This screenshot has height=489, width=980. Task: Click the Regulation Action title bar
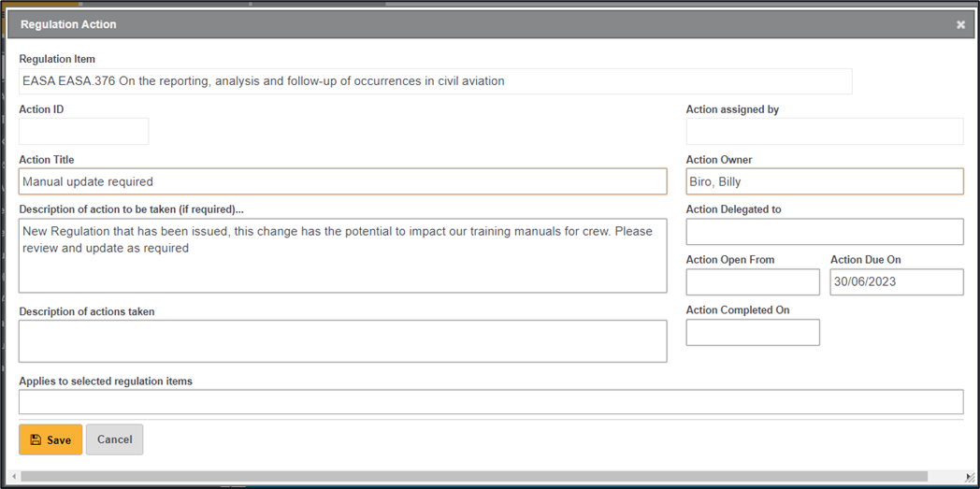[x=468, y=25]
